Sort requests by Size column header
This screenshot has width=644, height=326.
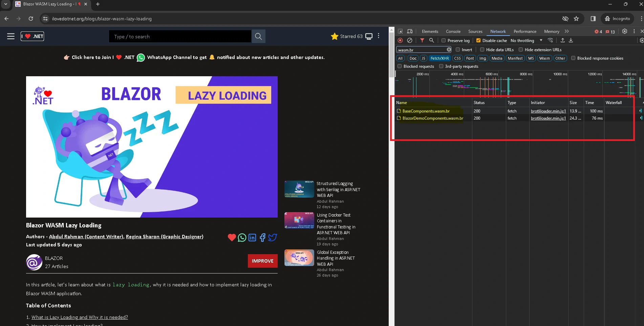point(576,102)
